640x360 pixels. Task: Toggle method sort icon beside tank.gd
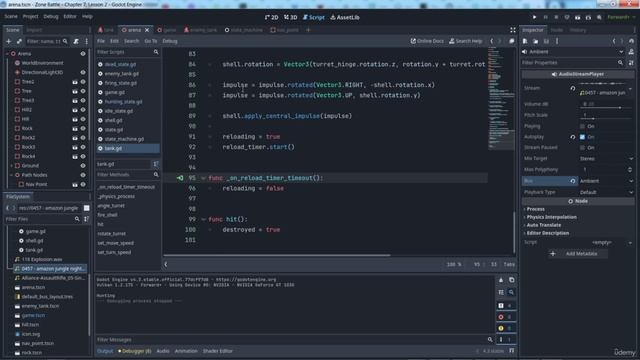(156, 164)
